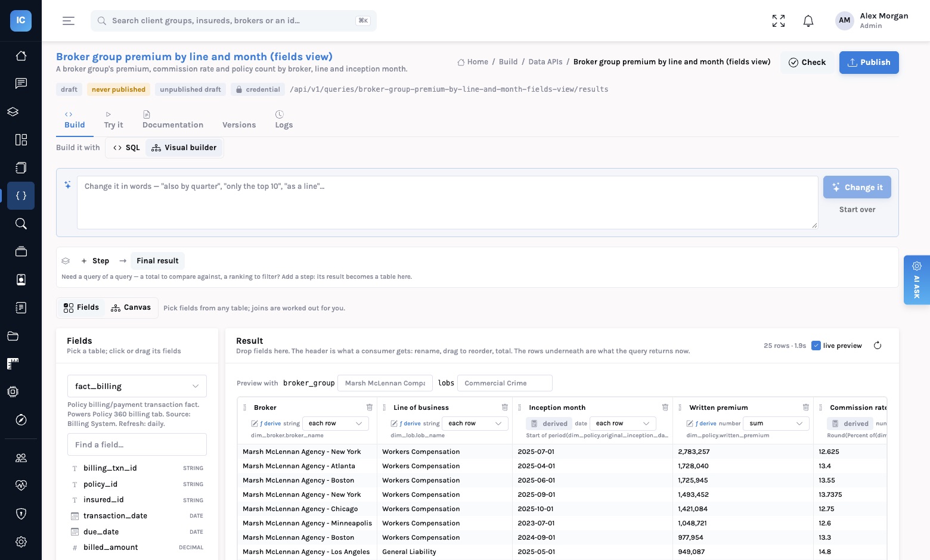View the Logs tab
Image resolution: width=930 pixels, height=560 pixels.
tap(284, 120)
